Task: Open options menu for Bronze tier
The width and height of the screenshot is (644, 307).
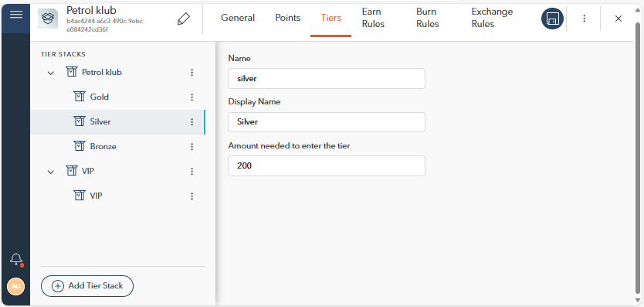Action: coord(192,146)
